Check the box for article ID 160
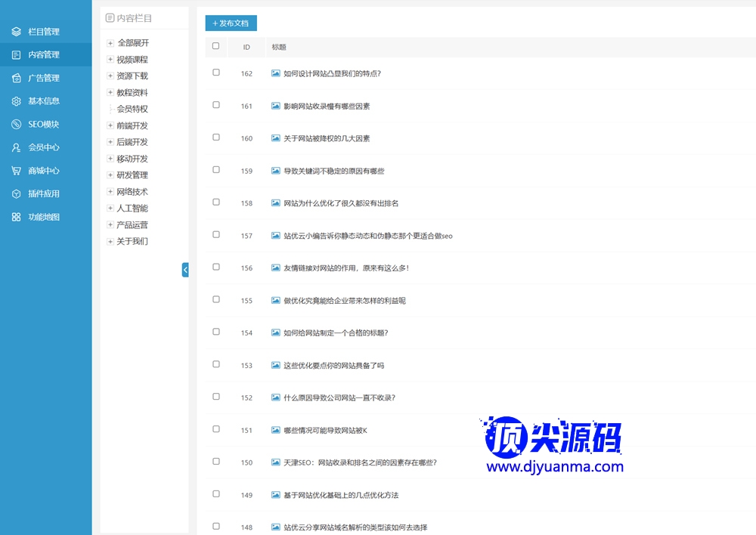Viewport: 756px width, 535px height. coord(216,138)
